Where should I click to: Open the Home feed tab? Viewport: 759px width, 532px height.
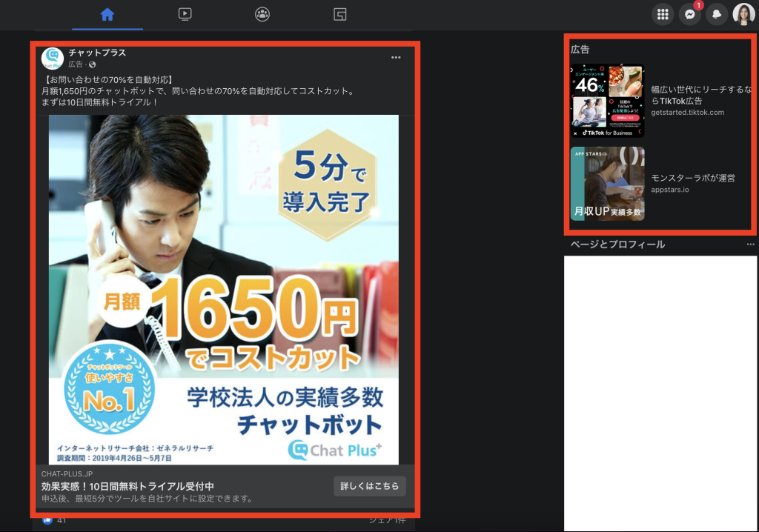point(107,15)
